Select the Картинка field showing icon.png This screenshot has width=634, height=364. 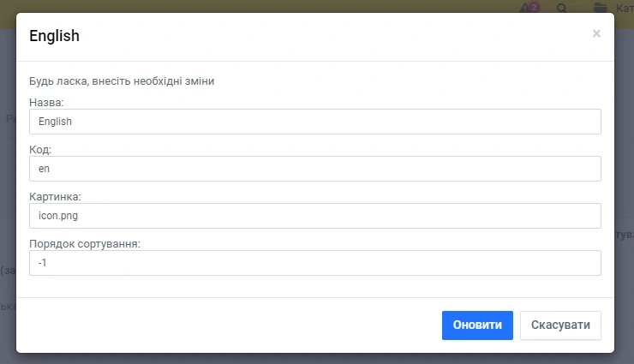(314, 216)
